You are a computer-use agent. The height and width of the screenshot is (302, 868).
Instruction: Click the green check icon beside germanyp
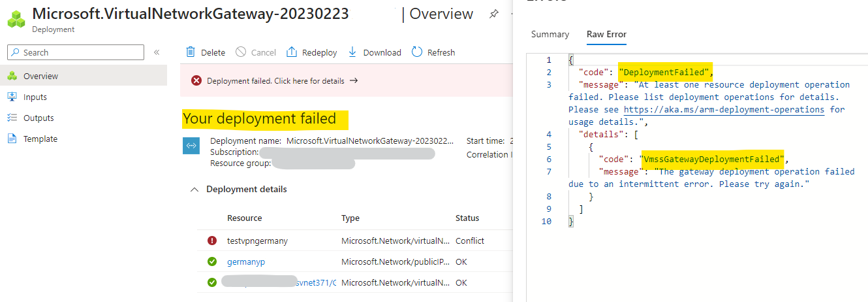(212, 261)
